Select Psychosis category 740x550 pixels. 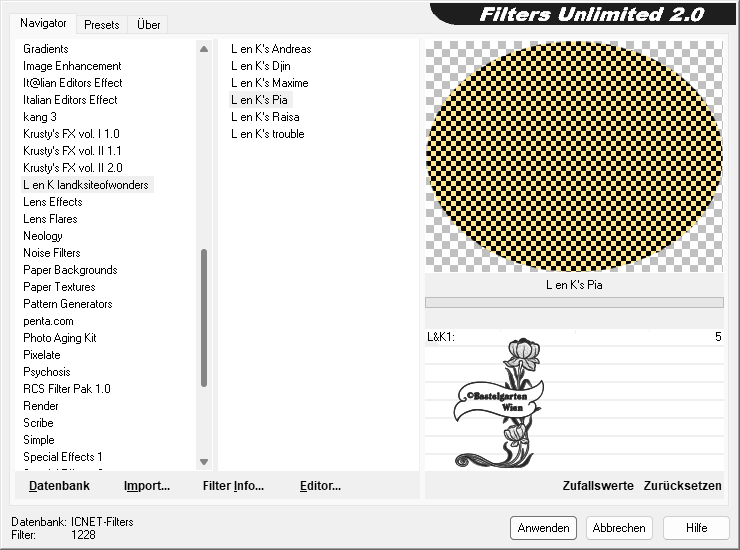point(47,372)
